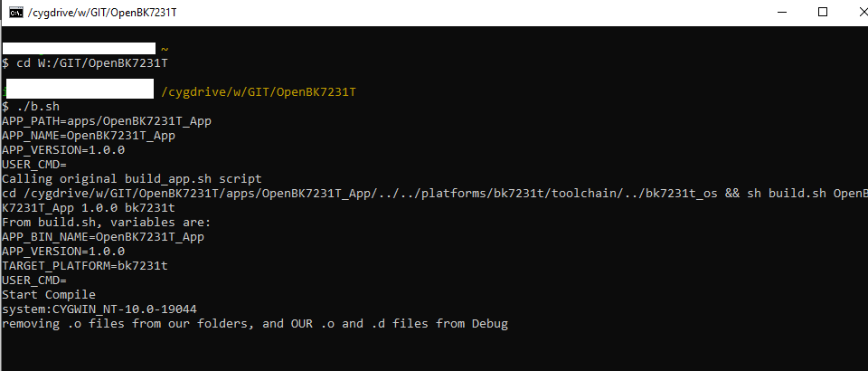The height and width of the screenshot is (371, 868).
Task: Click the 'Calling original build_app.sh script' line
Action: tap(132, 179)
